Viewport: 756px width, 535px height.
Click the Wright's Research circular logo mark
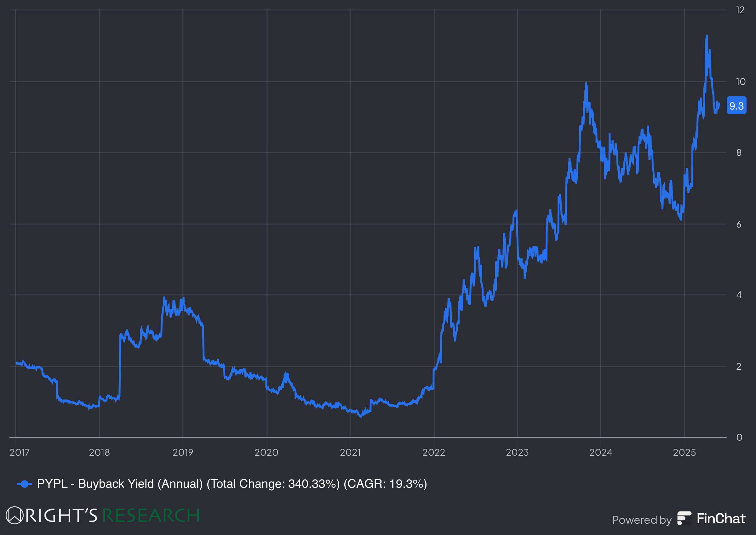point(14,515)
